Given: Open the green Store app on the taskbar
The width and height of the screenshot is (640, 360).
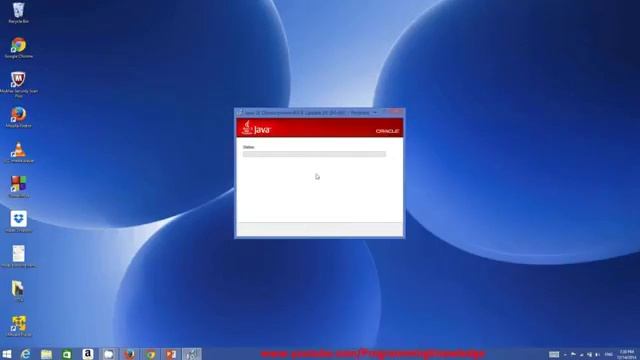Looking at the screenshot, I should (67, 354).
